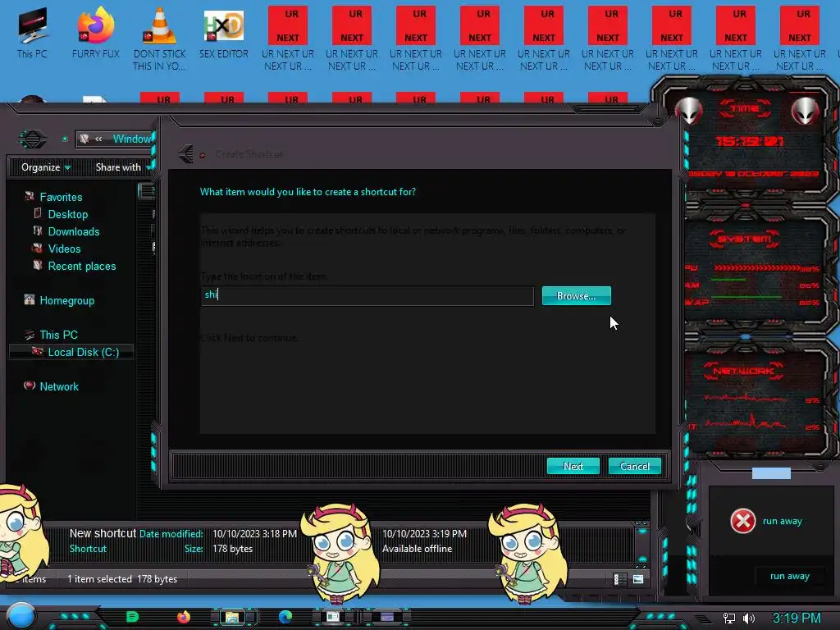The height and width of the screenshot is (630, 840).
Task: Select Homegroup in the navigation pane
Action: click(x=66, y=300)
